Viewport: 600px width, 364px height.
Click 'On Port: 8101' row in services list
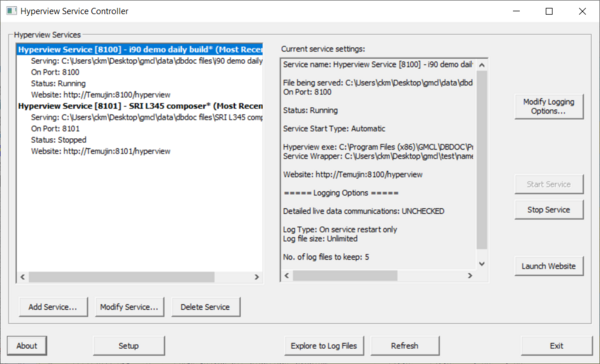[x=55, y=129]
